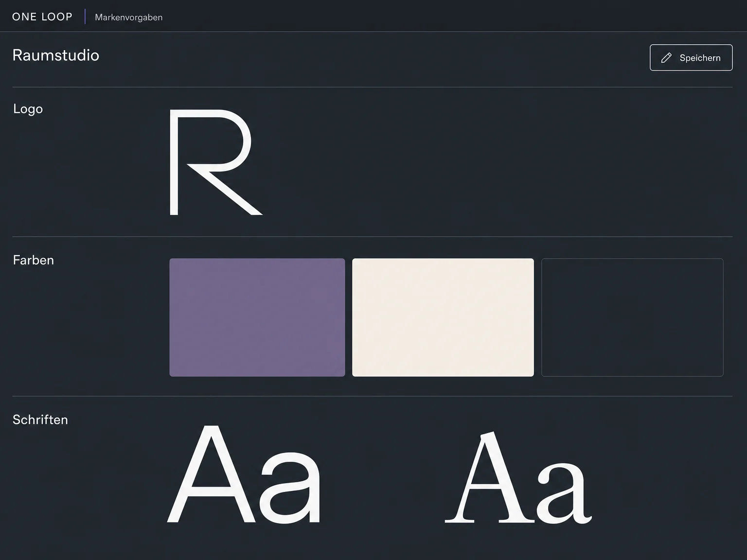Click the Schriften section label
This screenshot has width=747, height=560.
tap(40, 420)
